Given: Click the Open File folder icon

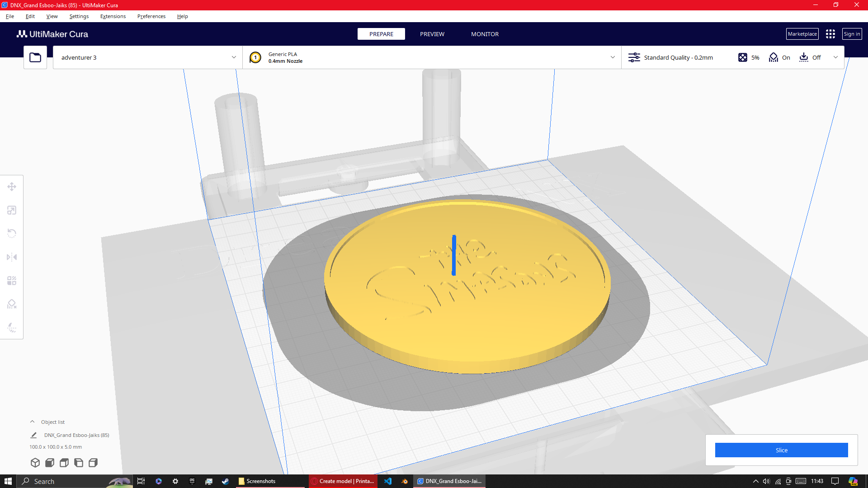Looking at the screenshot, I should coord(35,57).
